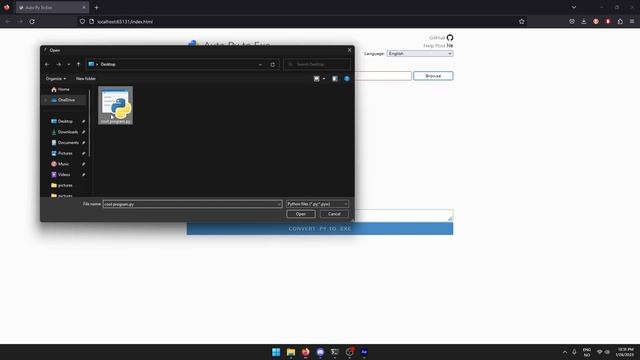This screenshot has width=640, height=360.
Task: List all tabs chevron in title bar
Action: (x=574, y=7)
